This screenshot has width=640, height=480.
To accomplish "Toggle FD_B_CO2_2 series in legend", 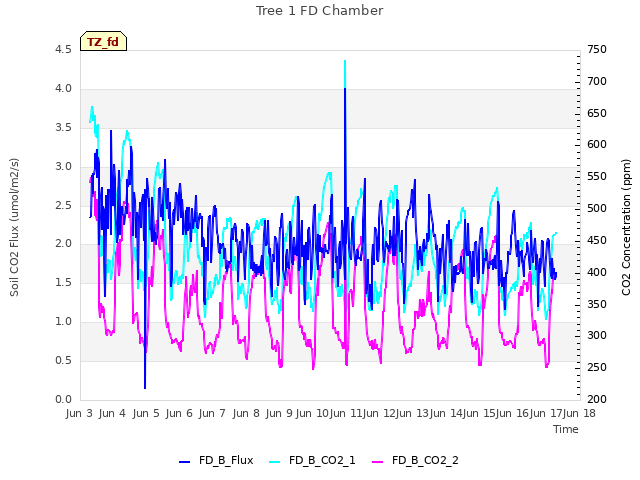I will (415, 460).
